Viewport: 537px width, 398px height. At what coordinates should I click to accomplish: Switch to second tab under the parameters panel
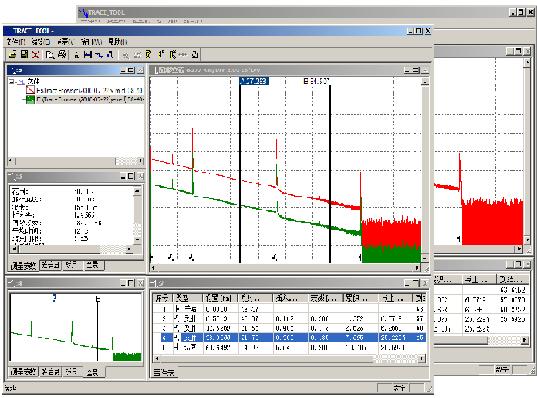[50, 265]
